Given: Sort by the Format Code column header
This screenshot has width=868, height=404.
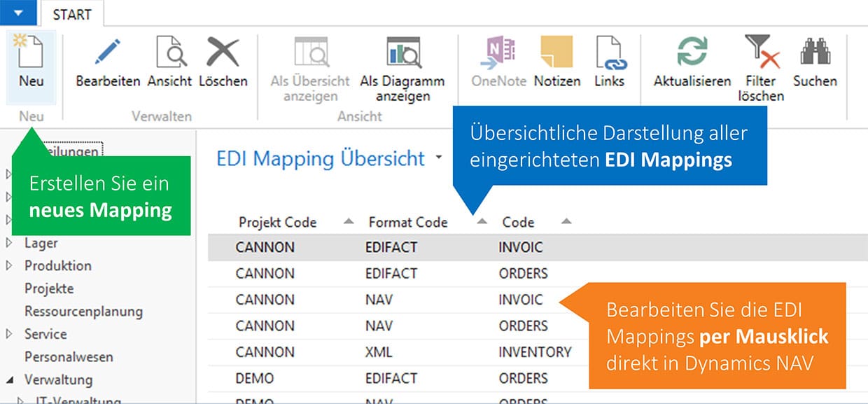Looking at the screenshot, I should pos(408,223).
